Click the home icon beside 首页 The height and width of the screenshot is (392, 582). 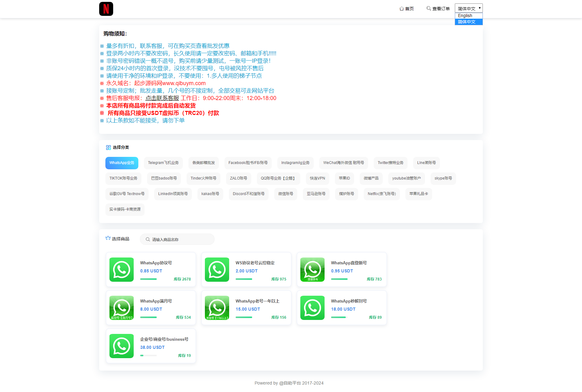(402, 9)
